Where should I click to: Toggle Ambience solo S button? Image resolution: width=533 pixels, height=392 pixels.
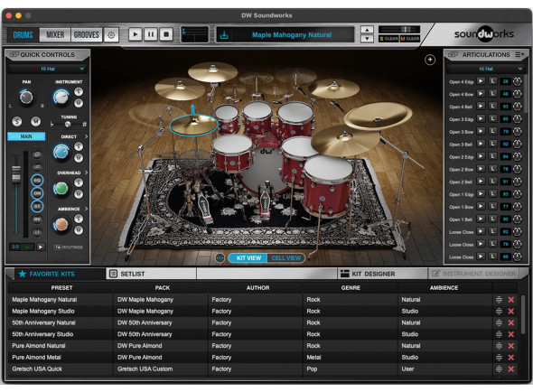pos(79,219)
